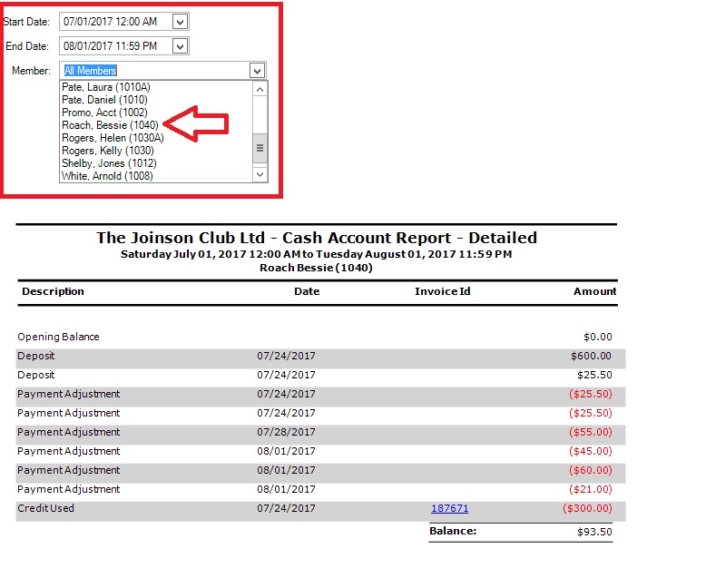Image resolution: width=706 pixels, height=588 pixels.
Task: Pick Rogers, Helen (1030A) from list
Action: point(113,138)
